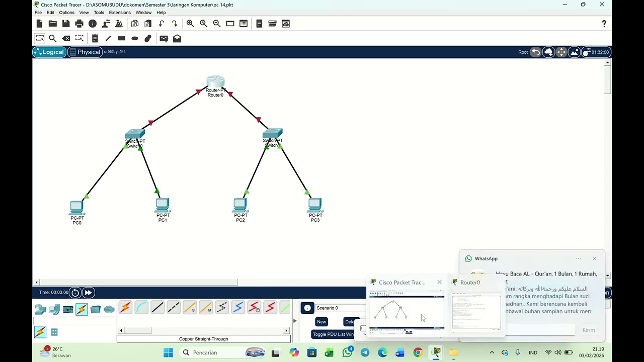The image size is (644, 362).
Task: Print using the printer toolbar icon
Action: click(x=79, y=24)
